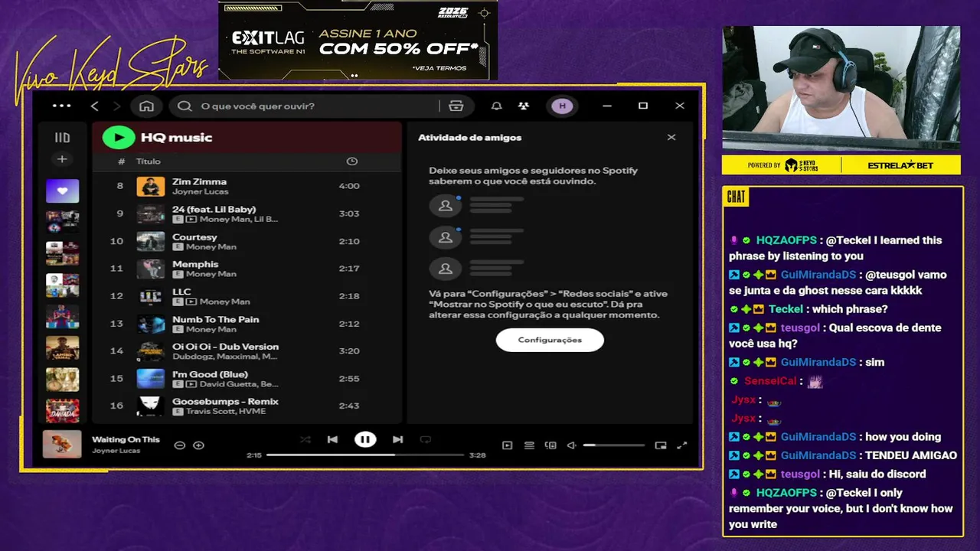Go forward with the right arrow
Image resolution: width=980 pixels, height=551 pixels.
117,106
